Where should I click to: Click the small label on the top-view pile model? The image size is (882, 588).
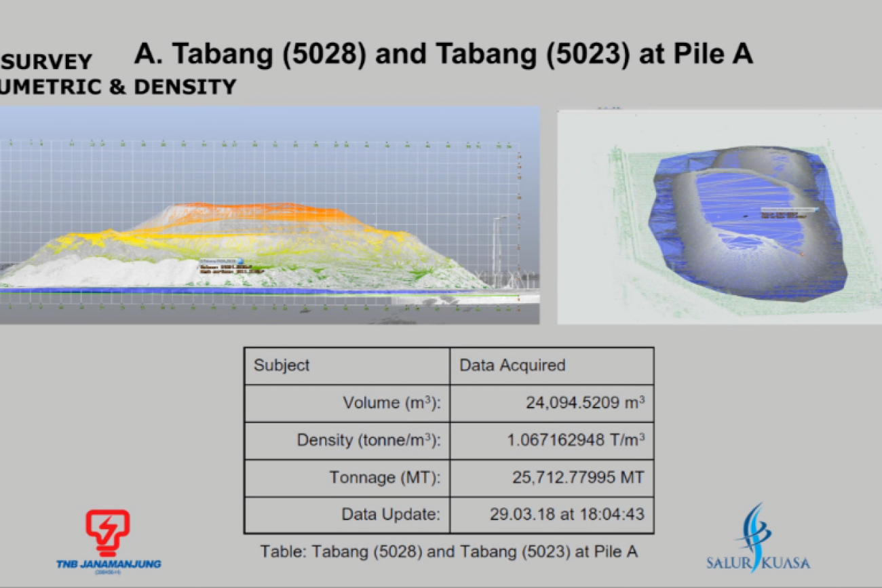pyautogui.click(x=788, y=213)
